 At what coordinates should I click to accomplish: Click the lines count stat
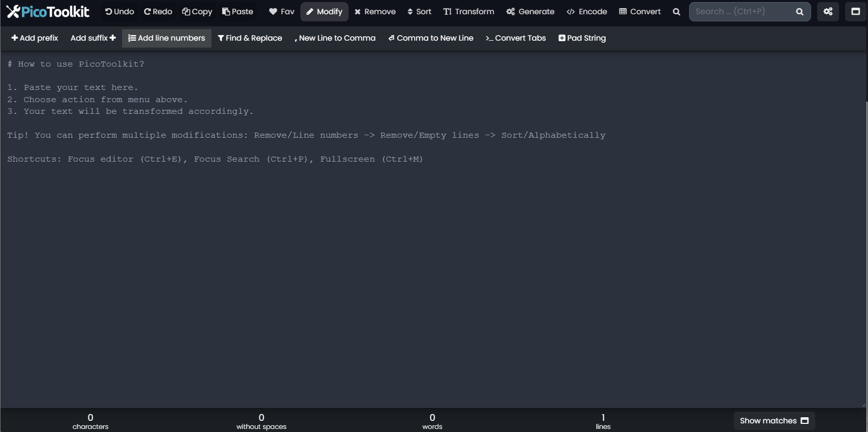coord(603,421)
